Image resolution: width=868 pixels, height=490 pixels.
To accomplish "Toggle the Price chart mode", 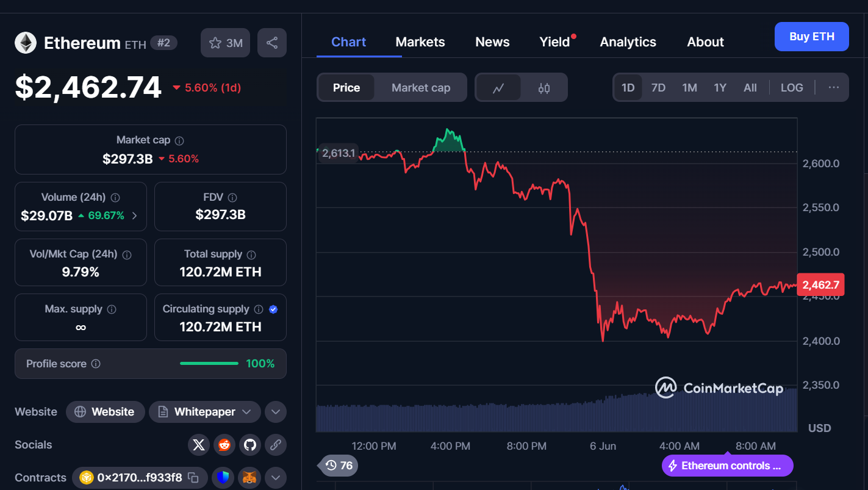I will (346, 88).
